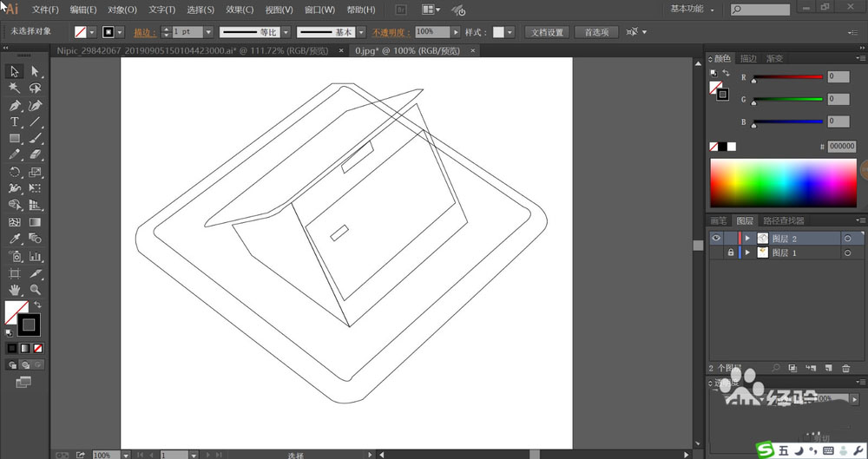Viewport: 868px width, 459px height.
Task: Click the Create New Layer icon
Action: point(829,368)
